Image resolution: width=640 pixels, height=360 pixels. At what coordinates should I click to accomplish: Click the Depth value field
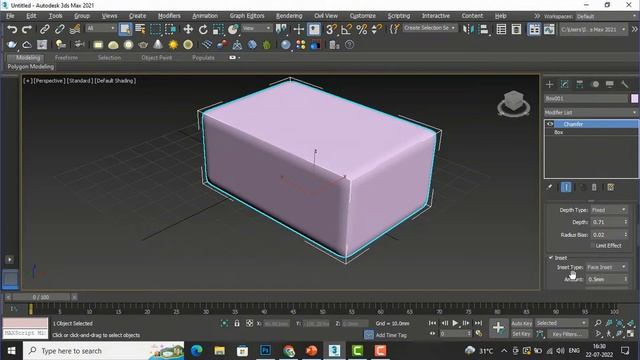606,222
